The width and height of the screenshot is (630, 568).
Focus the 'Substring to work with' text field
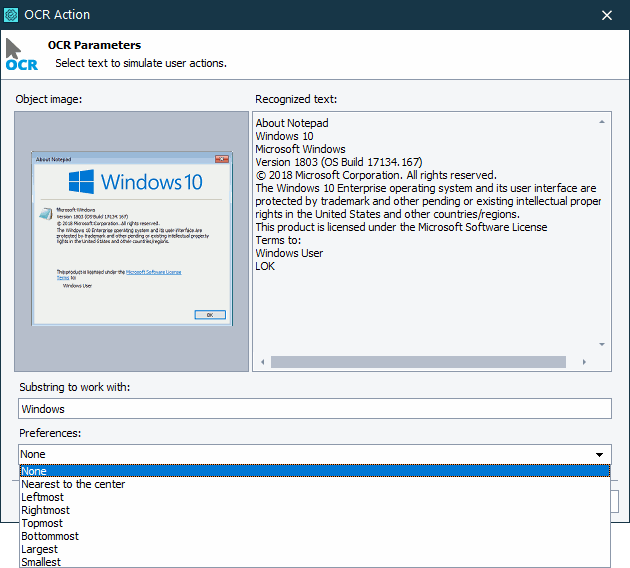click(314, 408)
